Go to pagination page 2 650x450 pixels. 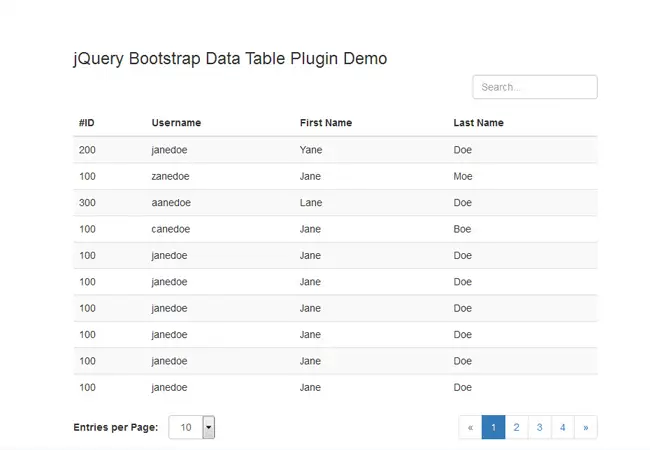[x=517, y=427]
